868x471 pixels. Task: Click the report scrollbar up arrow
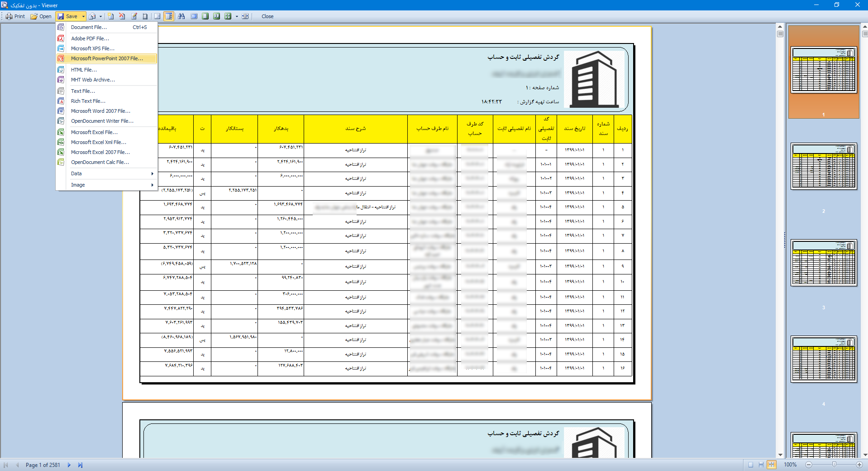click(x=780, y=26)
